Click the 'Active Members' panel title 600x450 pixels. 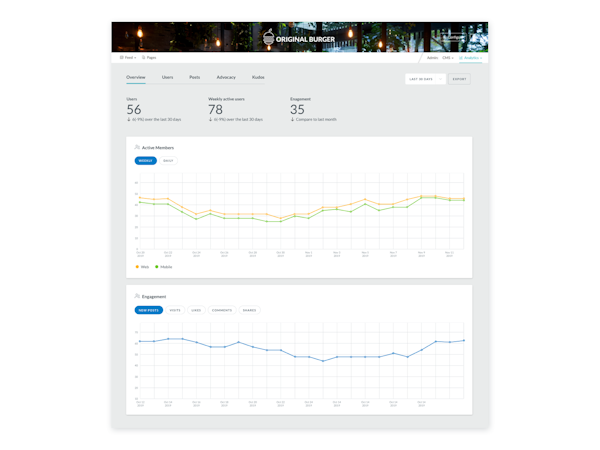coord(158,147)
